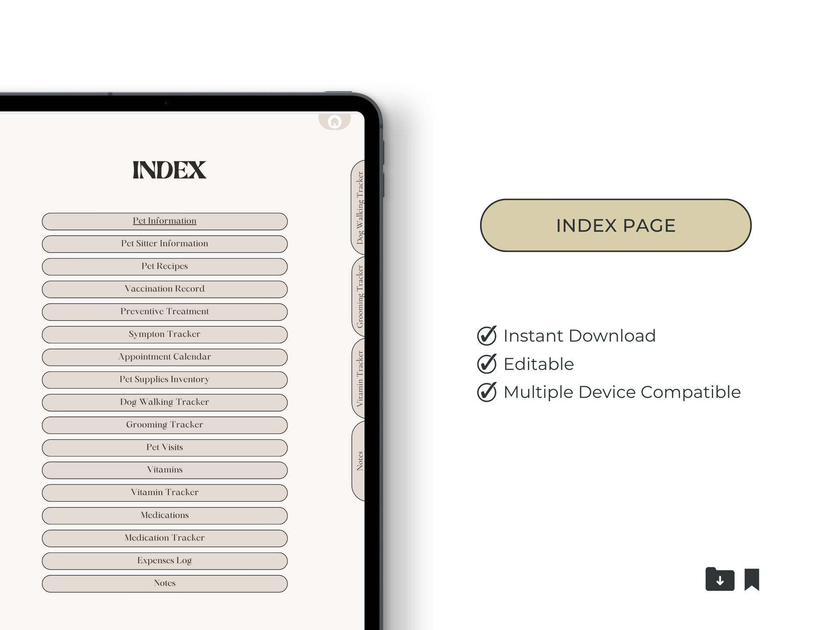Click the Instant Download checkmark icon
Image resolution: width=840 pixels, height=630 pixels.
(x=487, y=336)
